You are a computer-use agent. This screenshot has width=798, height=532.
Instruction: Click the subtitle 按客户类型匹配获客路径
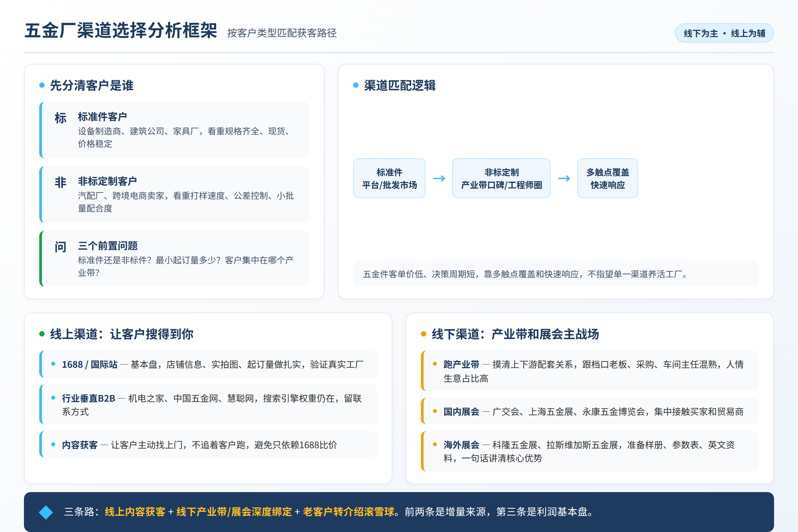282,33
